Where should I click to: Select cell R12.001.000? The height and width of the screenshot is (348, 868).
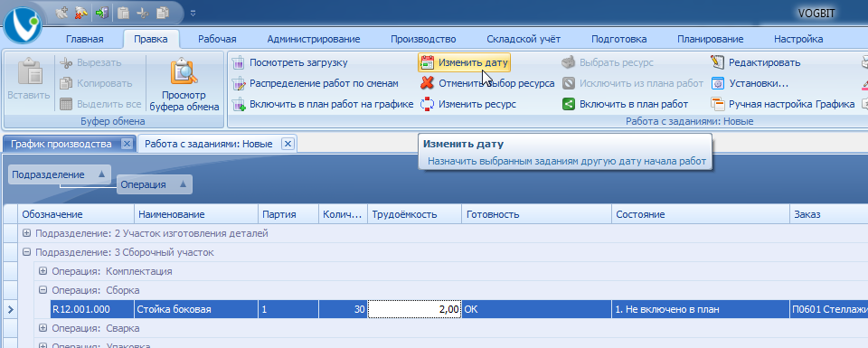point(91,309)
